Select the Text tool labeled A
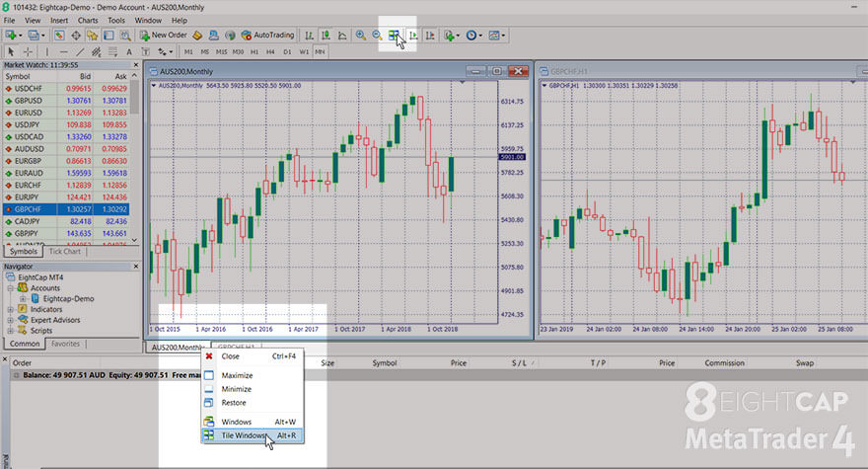Viewport: 868px width, 469px height. coord(129,52)
